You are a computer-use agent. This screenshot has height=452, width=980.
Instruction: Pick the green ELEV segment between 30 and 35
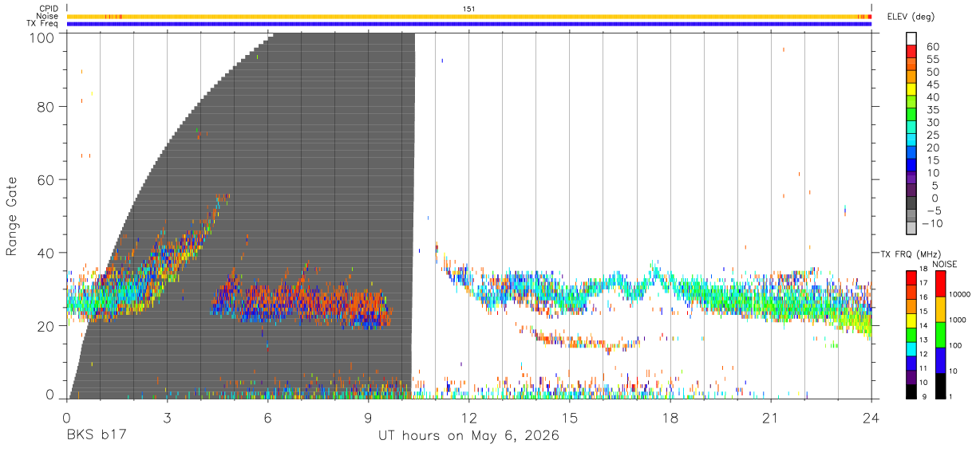pos(911,116)
